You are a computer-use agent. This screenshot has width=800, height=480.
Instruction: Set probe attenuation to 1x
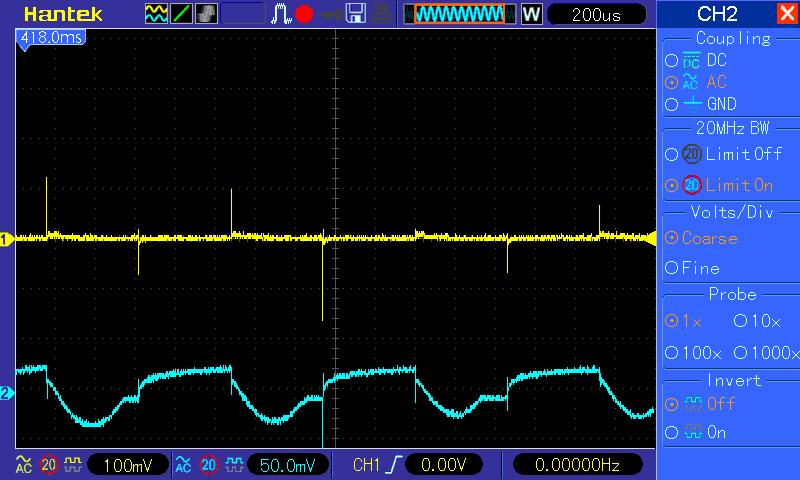684,321
